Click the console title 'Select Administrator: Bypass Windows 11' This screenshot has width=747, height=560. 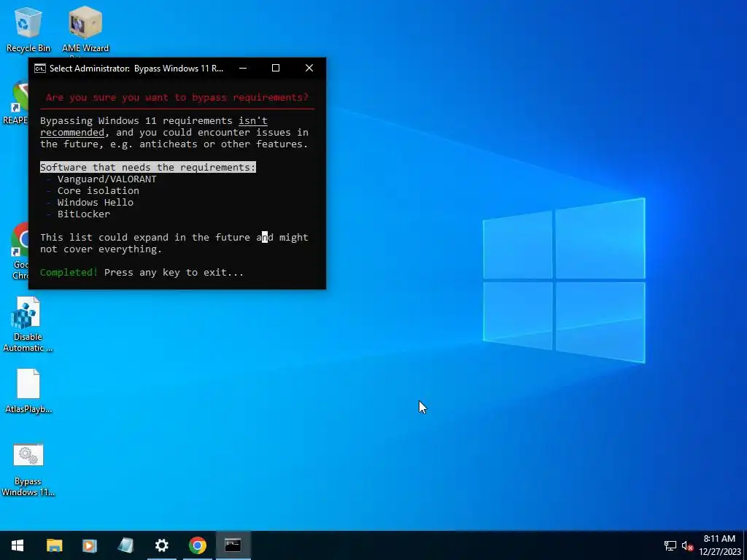136,69
